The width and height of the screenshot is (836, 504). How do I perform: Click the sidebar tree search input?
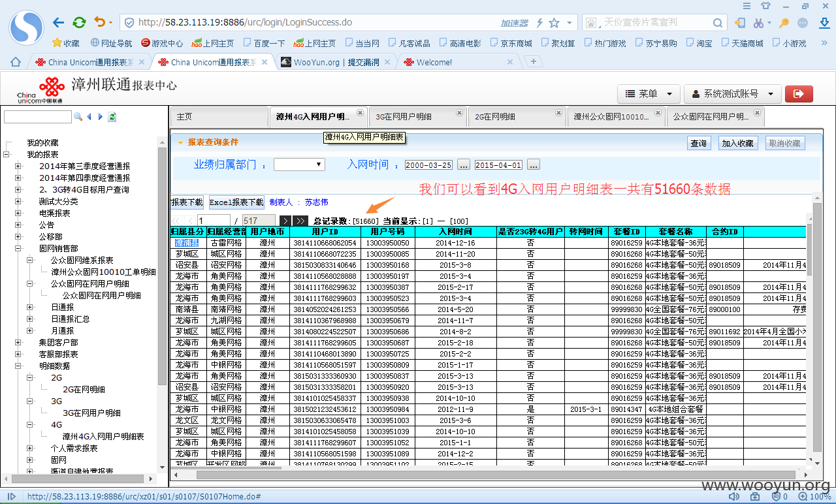pos(38,117)
